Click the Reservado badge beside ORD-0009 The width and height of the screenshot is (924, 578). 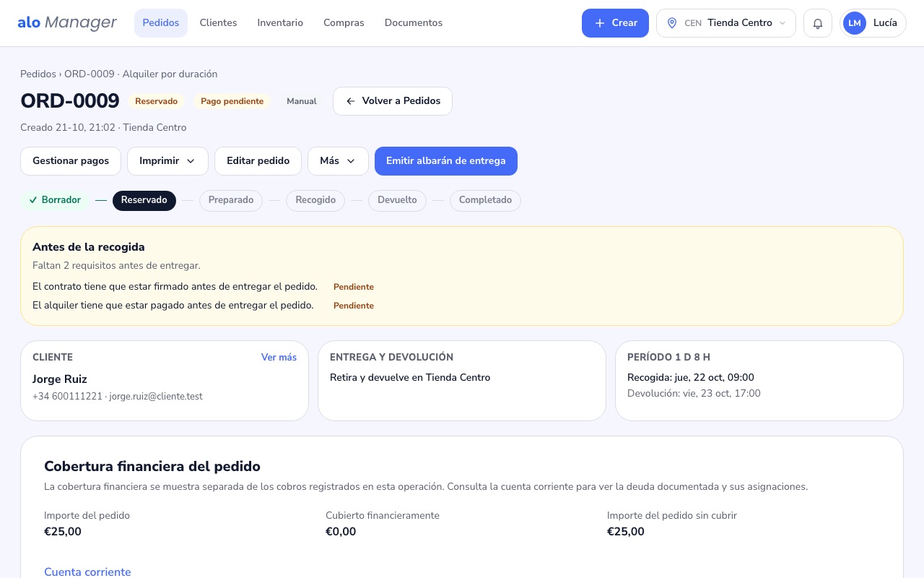coord(157,101)
